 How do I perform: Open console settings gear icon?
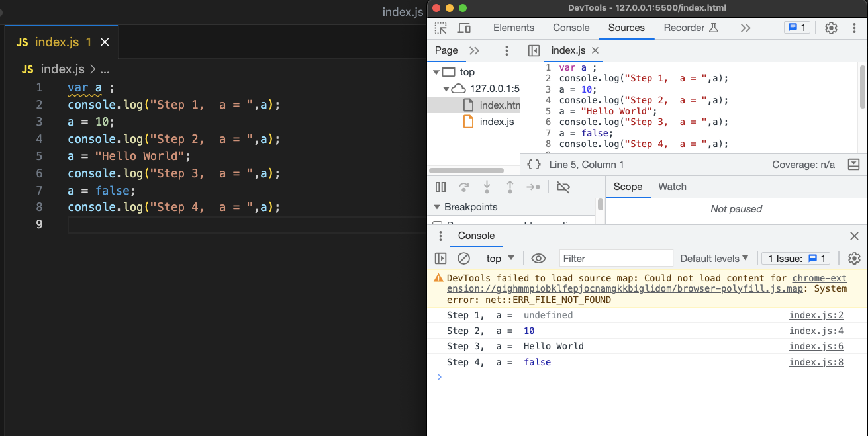(854, 258)
